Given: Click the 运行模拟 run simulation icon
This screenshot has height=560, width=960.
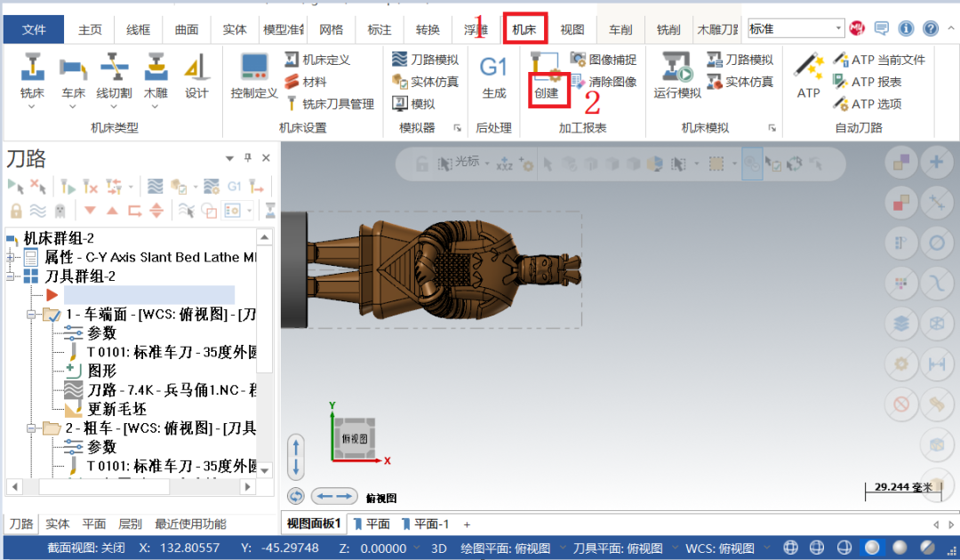Looking at the screenshot, I should 677,76.
